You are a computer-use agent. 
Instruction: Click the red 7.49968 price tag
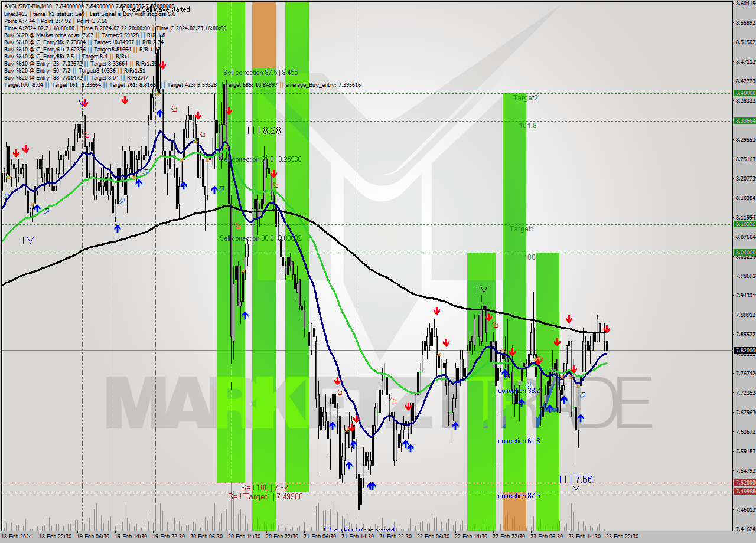744,491
